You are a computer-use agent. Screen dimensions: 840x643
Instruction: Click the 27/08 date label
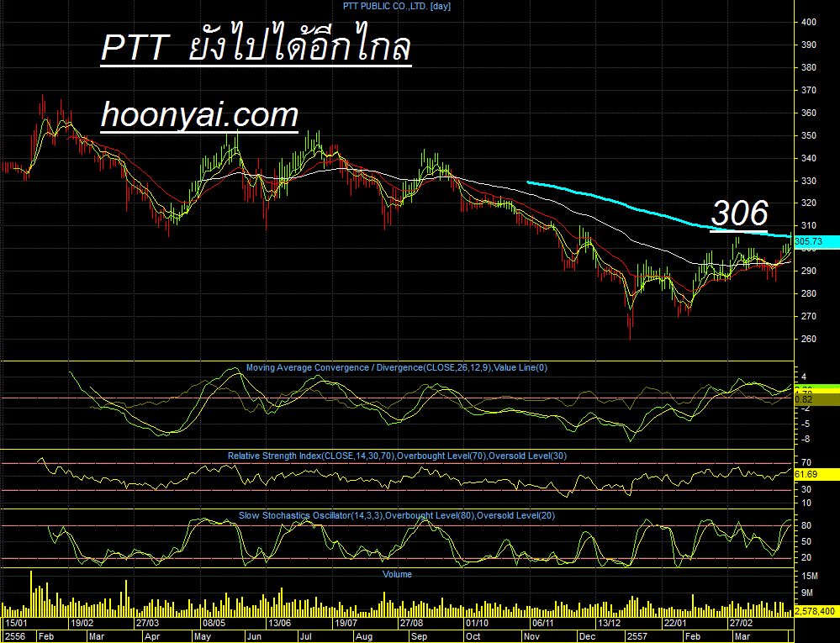tap(411, 623)
